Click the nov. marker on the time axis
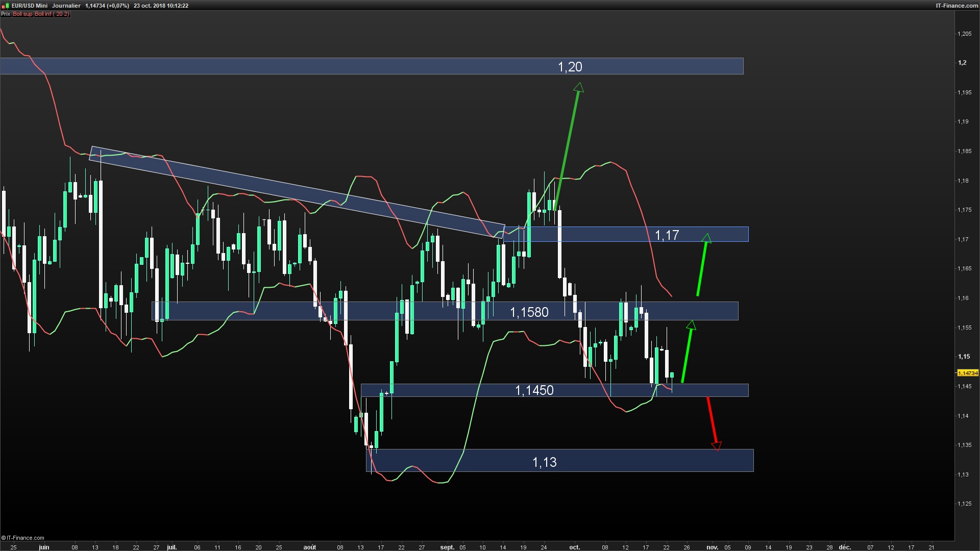The height and width of the screenshot is (551, 980). 712,547
